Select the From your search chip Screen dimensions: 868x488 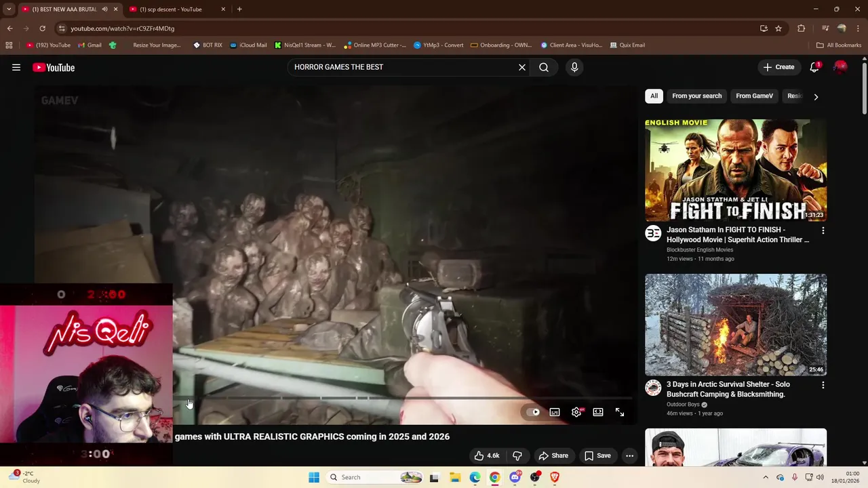pyautogui.click(x=696, y=96)
